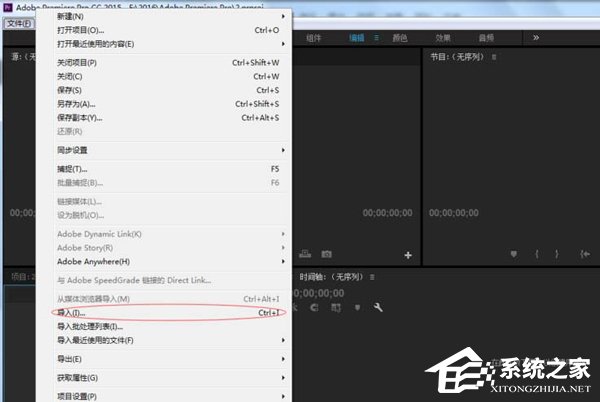
Task: Click Go to In icon in program monitor
Action: point(585,254)
